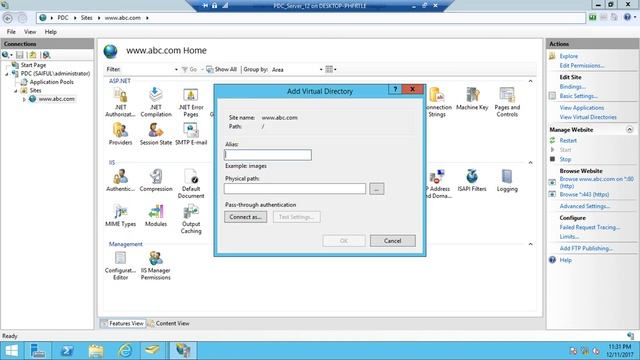Open the Providers feature icon
Screen dimensions: 640x360
click(x=120, y=134)
